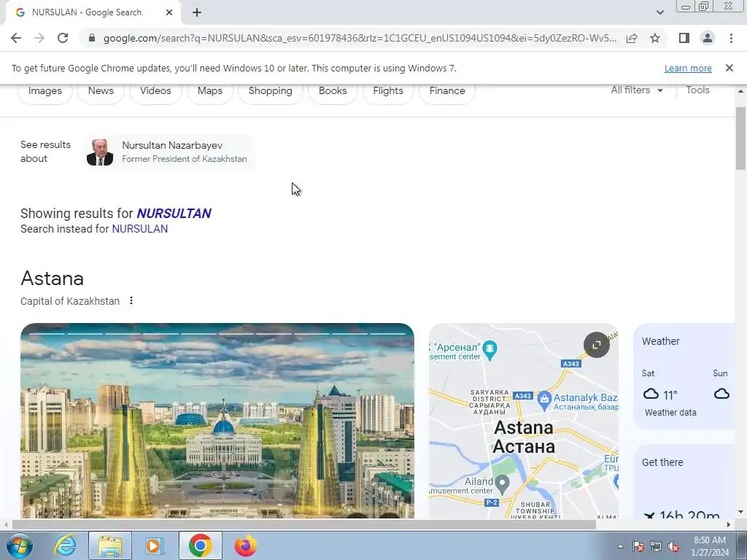Switch to the Finance filter
The height and width of the screenshot is (560, 747).
[x=447, y=90]
